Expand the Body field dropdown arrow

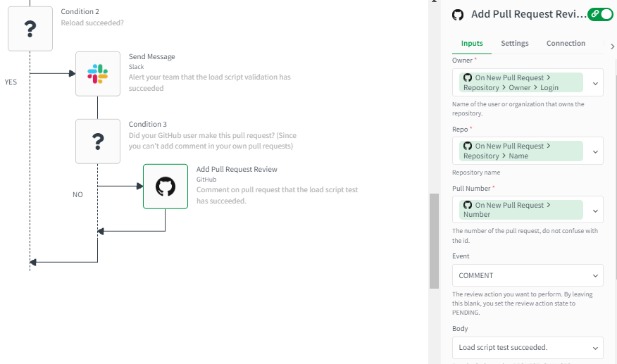[595, 348]
